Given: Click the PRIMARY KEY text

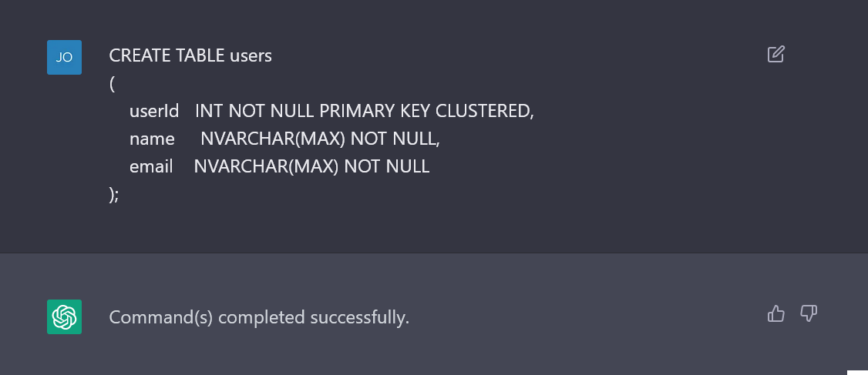Looking at the screenshot, I should click(375, 111).
